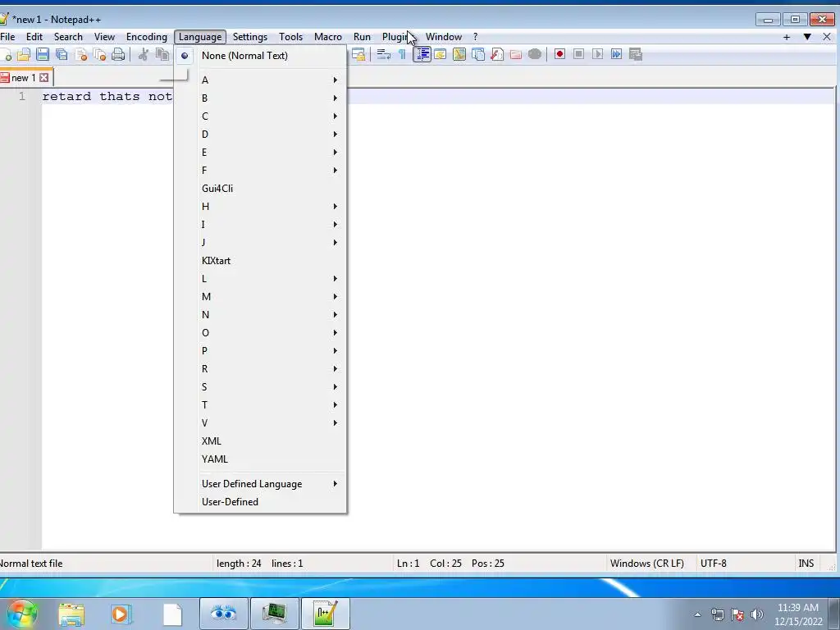The image size is (840, 630).
Task: Open Windows Explorer from the taskbar
Action: (71, 614)
